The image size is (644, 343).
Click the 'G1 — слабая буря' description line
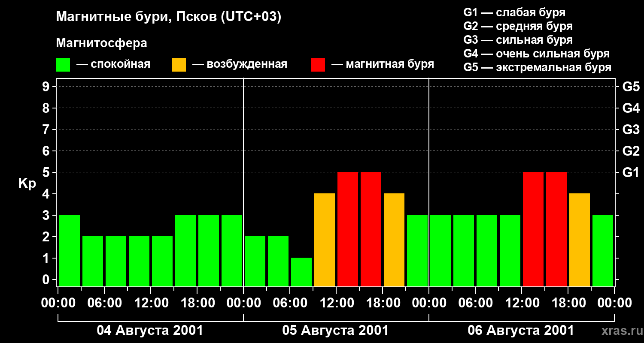point(514,12)
